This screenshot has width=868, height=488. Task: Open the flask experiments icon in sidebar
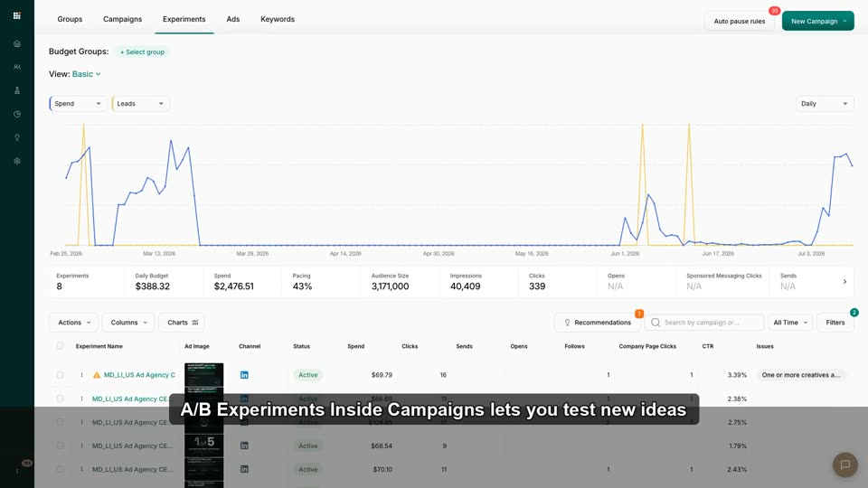[x=17, y=90]
